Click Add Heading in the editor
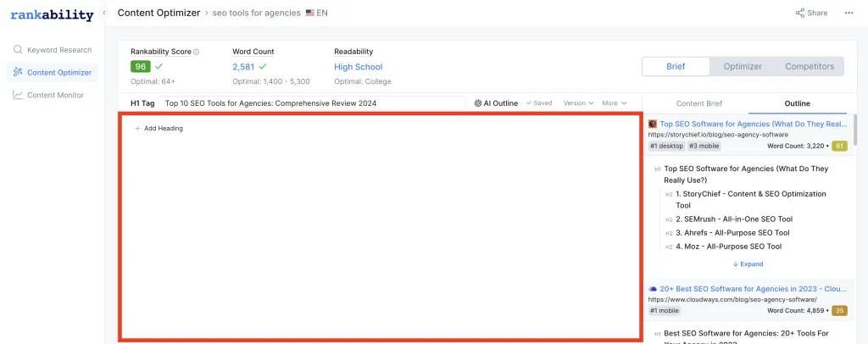Screen dimensions: 868x344 159,128
